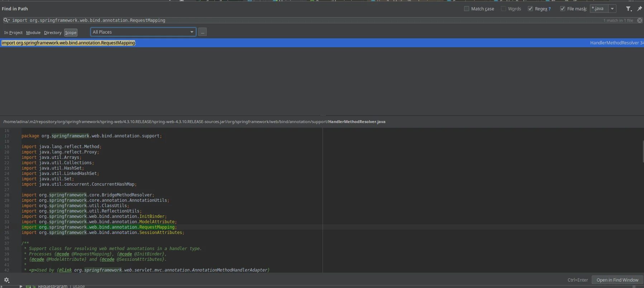Select the Scope tab
644x288 pixels.
[71, 33]
